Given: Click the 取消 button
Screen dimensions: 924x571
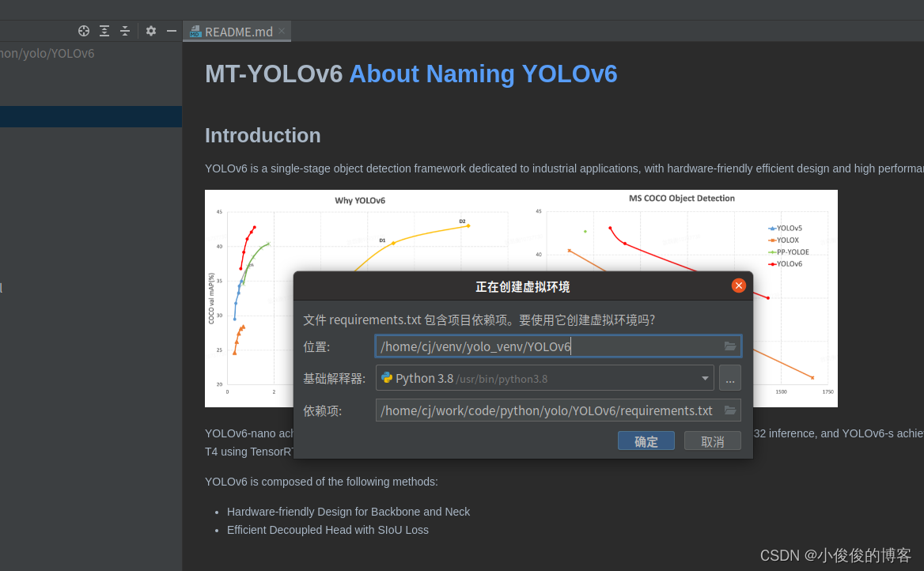Looking at the screenshot, I should (x=712, y=441).
